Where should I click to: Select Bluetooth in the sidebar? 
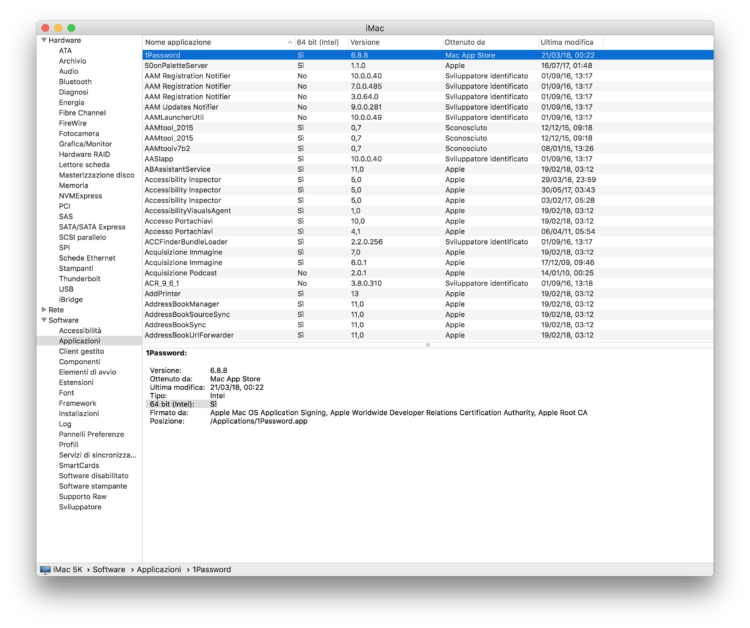tap(75, 82)
